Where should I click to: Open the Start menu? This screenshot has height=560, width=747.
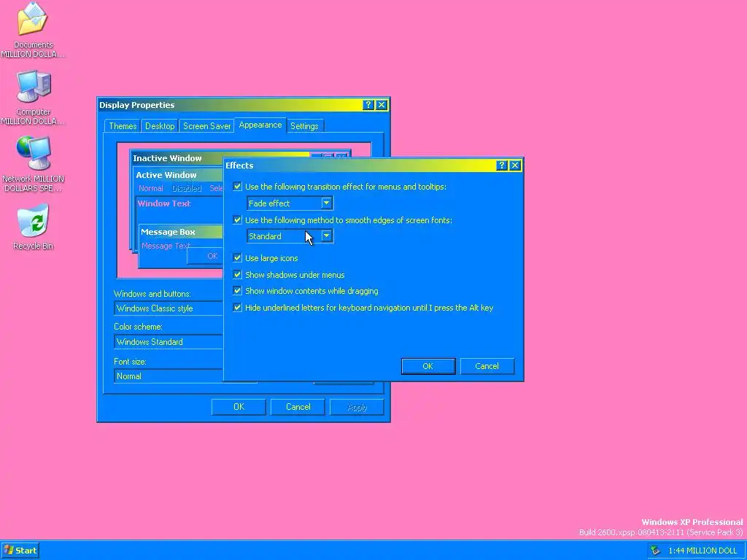[20, 551]
